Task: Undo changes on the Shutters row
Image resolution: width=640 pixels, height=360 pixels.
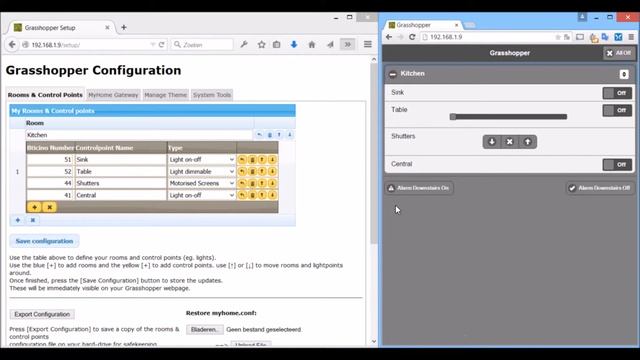Action: [x=242, y=183]
